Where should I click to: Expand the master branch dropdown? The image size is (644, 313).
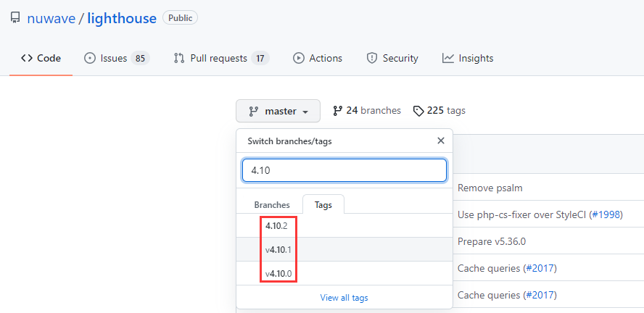278,111
